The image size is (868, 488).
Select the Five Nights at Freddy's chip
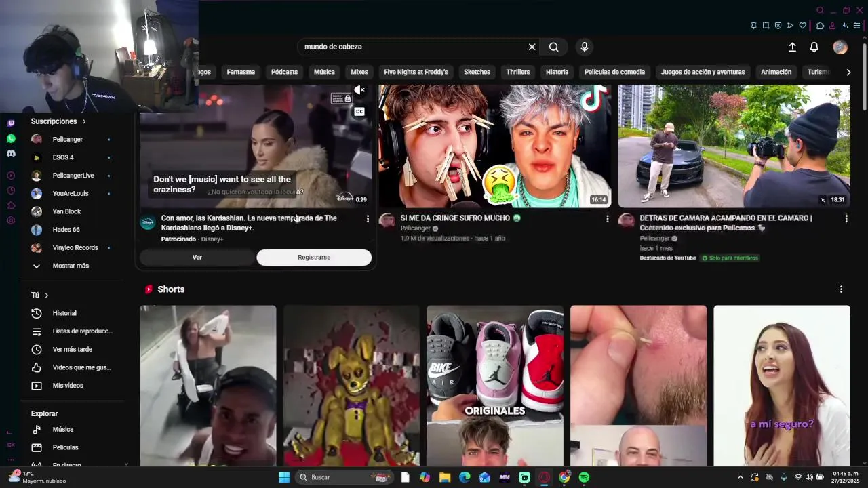point(416,72)
